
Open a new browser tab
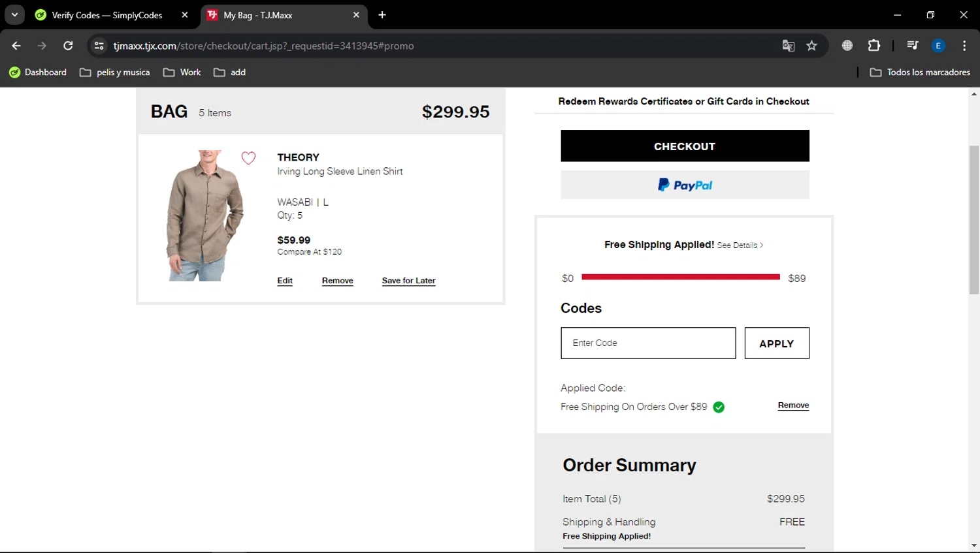382,15
